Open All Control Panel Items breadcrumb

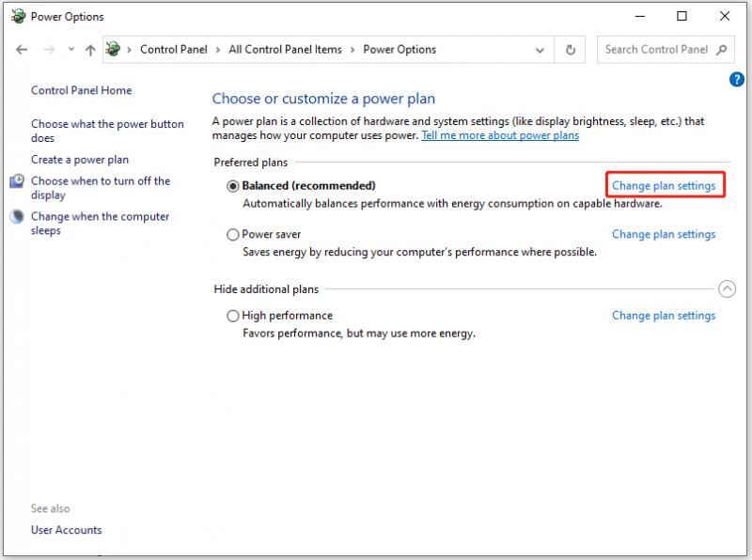pos(285,50)
